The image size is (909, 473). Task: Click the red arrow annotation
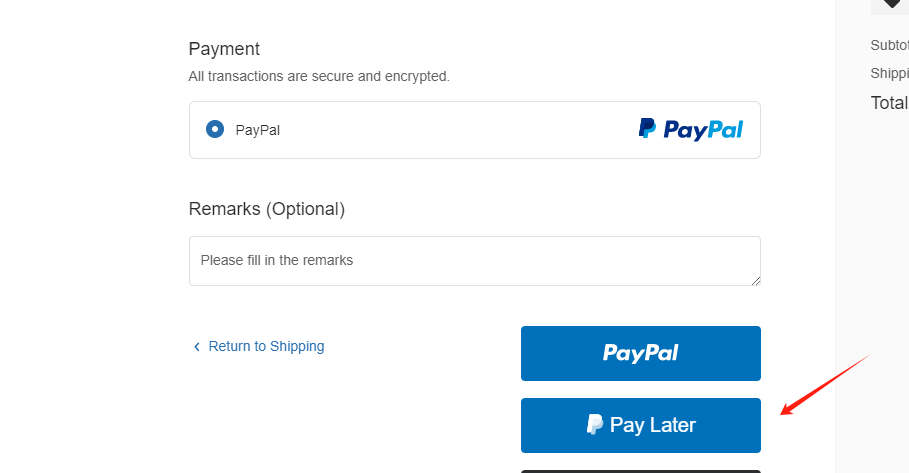point(825,384)
